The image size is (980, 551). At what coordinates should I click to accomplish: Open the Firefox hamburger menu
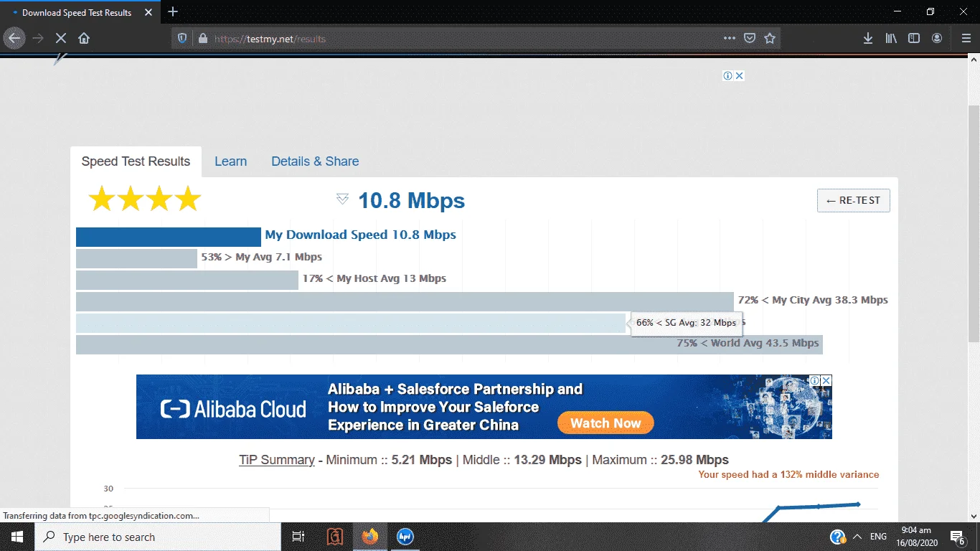[966, 38]
